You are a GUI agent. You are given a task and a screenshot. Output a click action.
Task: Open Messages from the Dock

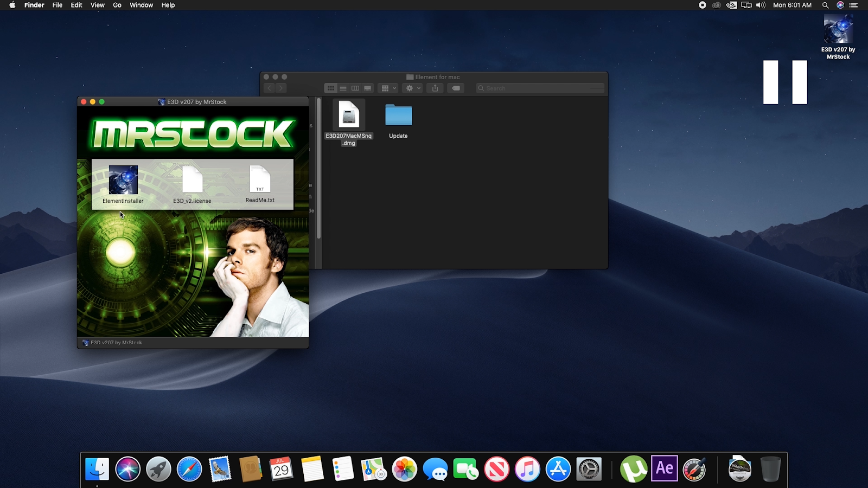(435, 469)
